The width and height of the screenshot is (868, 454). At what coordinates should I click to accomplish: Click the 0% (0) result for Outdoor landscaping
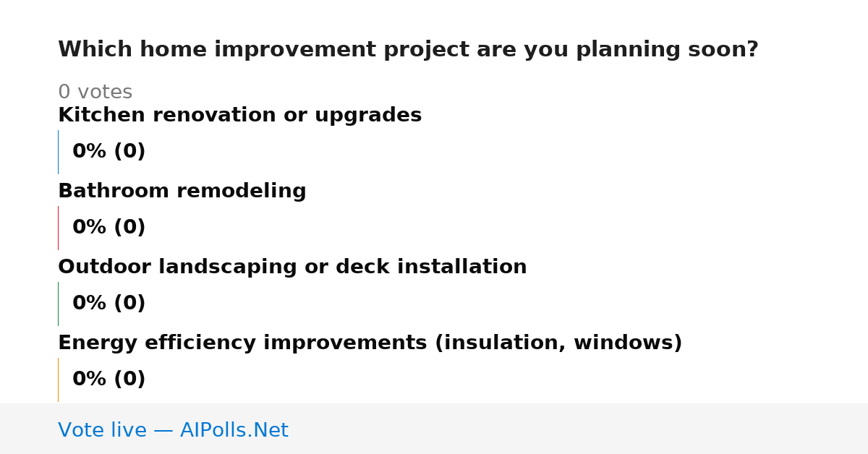click(109, 304)
